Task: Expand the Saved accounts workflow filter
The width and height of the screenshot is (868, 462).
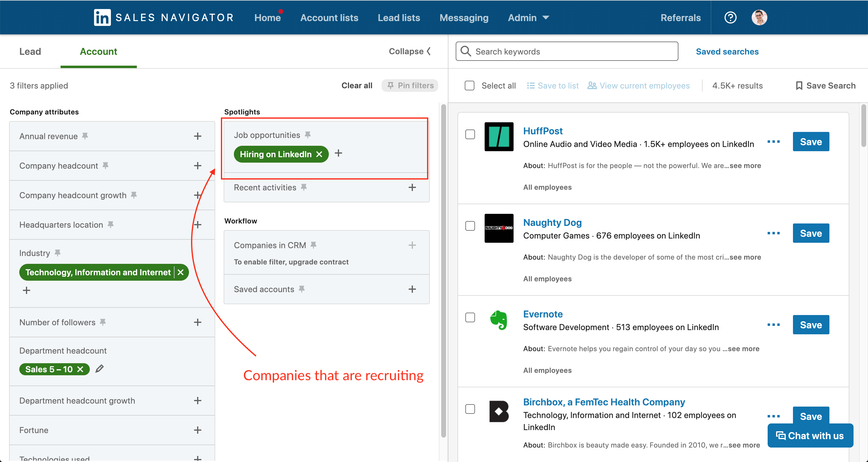Action: (413, 289)
